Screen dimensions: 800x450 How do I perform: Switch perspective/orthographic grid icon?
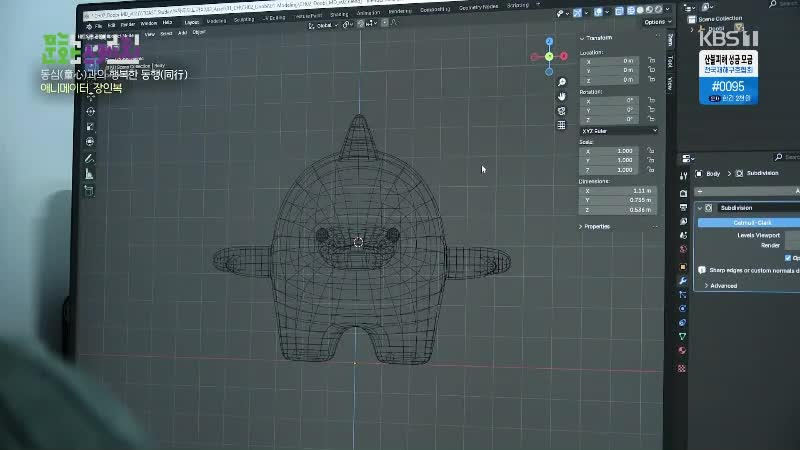coord(561,125)
